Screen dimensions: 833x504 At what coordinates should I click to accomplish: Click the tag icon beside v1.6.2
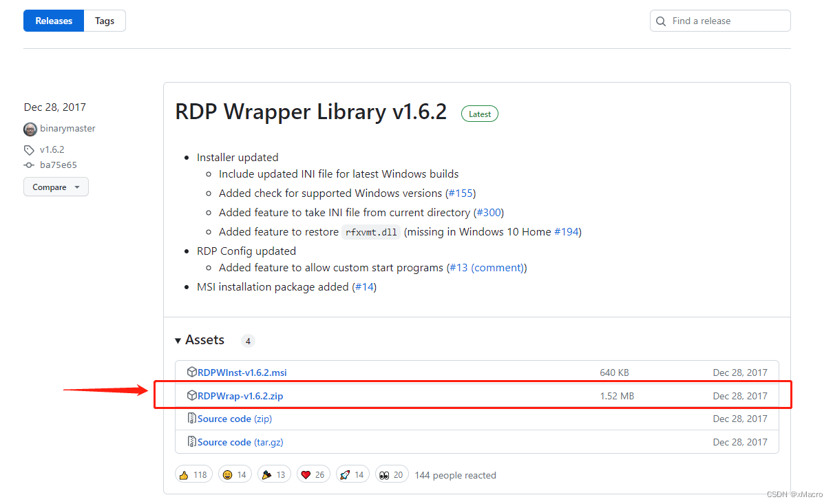29,150
